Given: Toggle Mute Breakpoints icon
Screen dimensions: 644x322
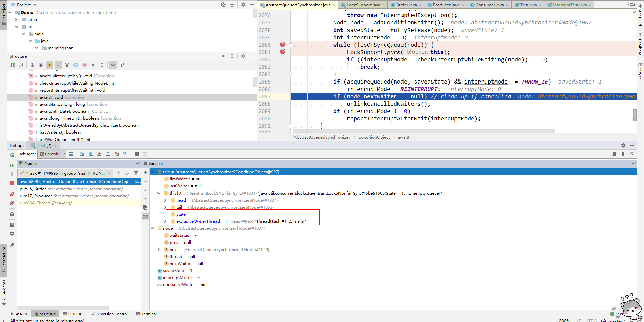Looking at the screenshot, I should (12, 203).
